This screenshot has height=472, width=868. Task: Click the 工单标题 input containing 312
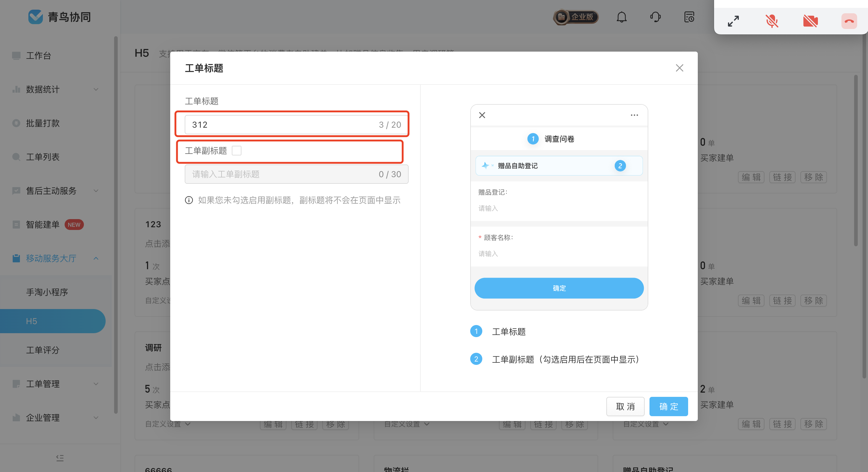[296, 125]
